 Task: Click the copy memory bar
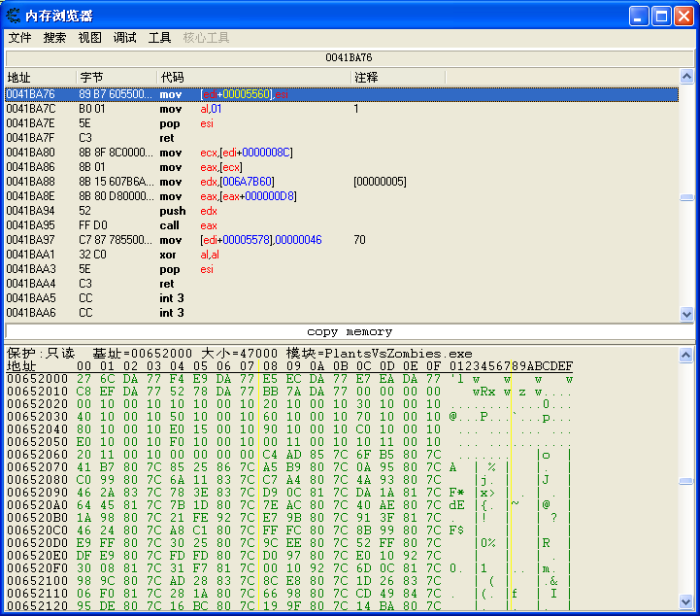click(x=350, y=332)
